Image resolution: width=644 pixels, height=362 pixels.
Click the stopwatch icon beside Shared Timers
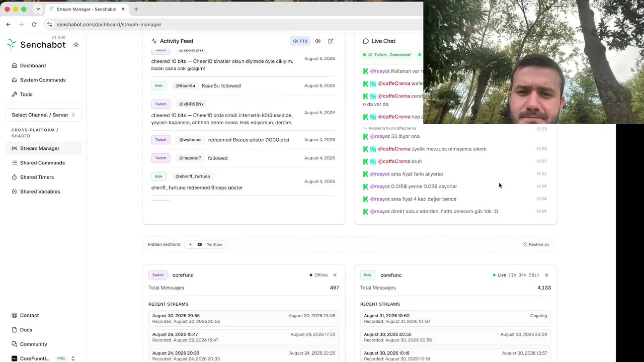[15, 177]
